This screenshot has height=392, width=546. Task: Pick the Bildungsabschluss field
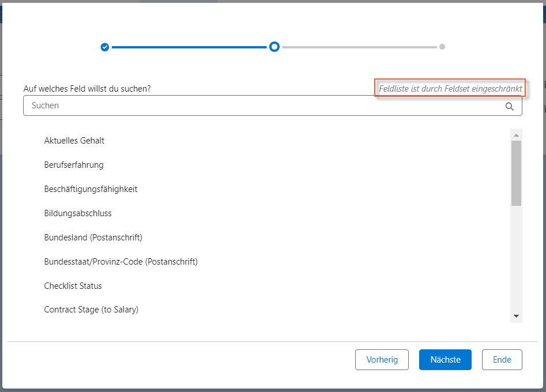(78, 213)
